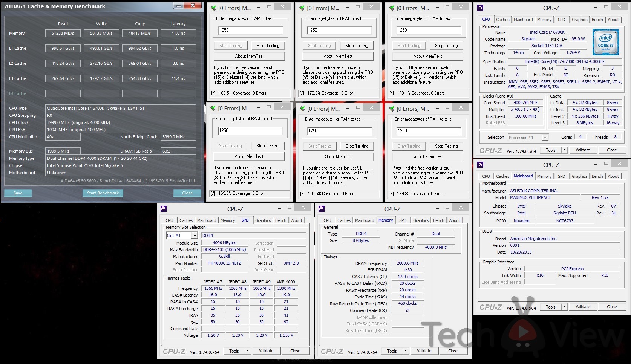Click MemTest title icon in 169.6% coverage window
This screenshot has width=631, height=364.
pyautogui.click(x=213, y=109)
